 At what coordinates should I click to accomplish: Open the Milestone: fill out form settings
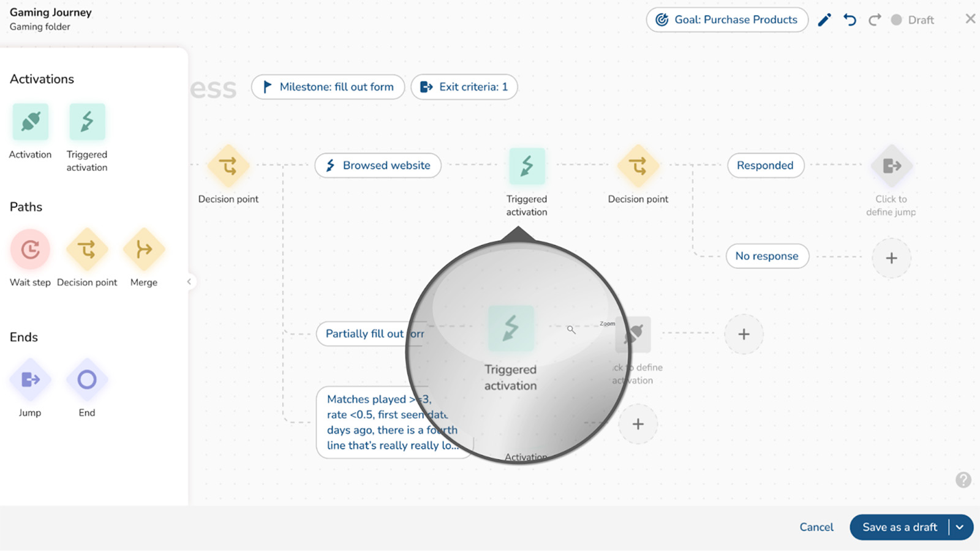click(328, 86)
